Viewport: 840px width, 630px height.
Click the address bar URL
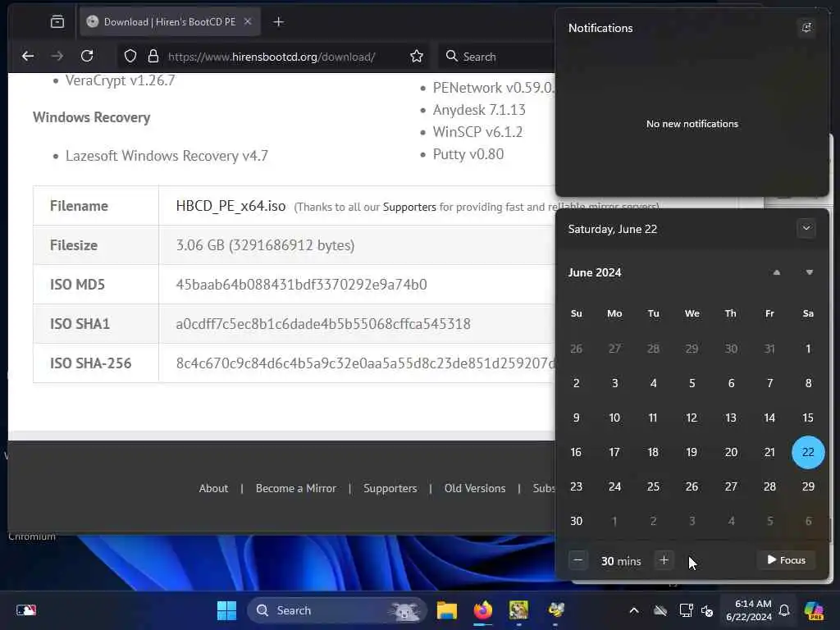point(272,57)
